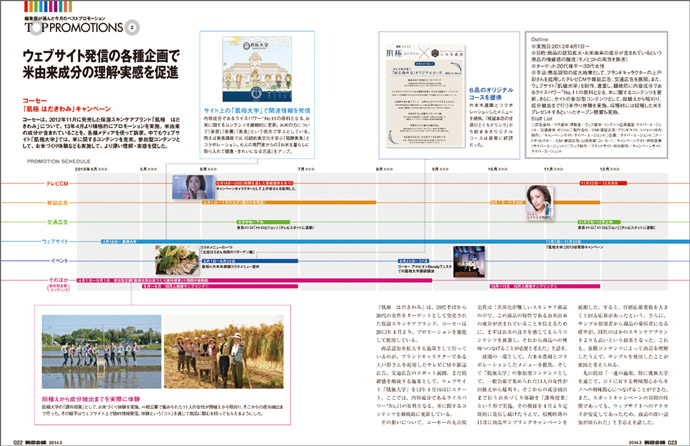Click the green 交通広告 bar in June
690x446 pixels.
point(263,222)
